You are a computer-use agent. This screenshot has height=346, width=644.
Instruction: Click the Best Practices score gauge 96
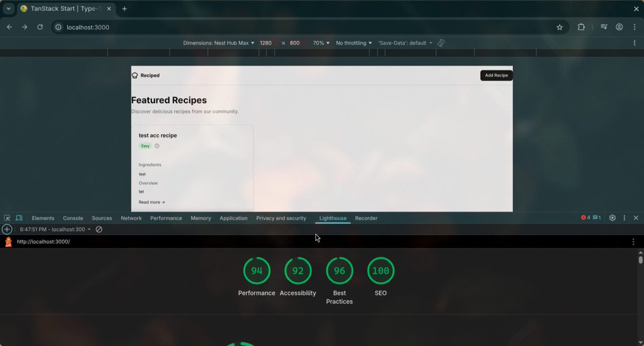pos(340,271)
